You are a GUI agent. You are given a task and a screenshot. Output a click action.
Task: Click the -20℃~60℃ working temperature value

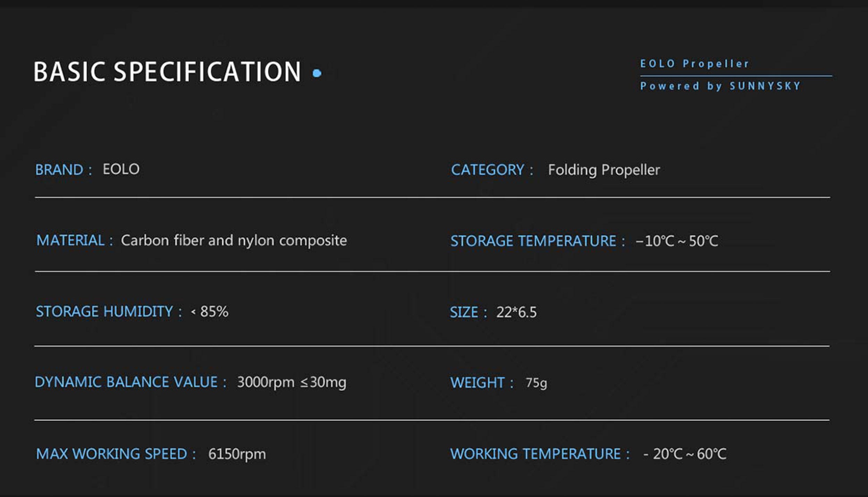(x=685, y=454)
